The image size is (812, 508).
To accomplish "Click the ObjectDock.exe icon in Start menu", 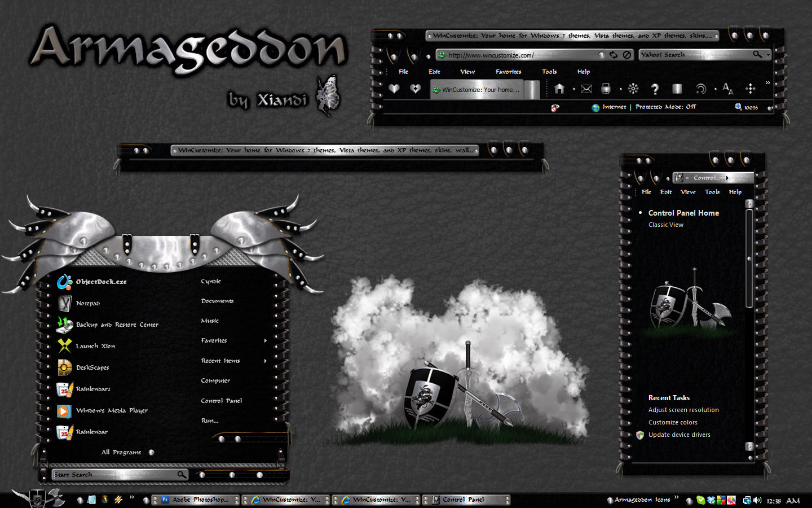I will [65, 282].
